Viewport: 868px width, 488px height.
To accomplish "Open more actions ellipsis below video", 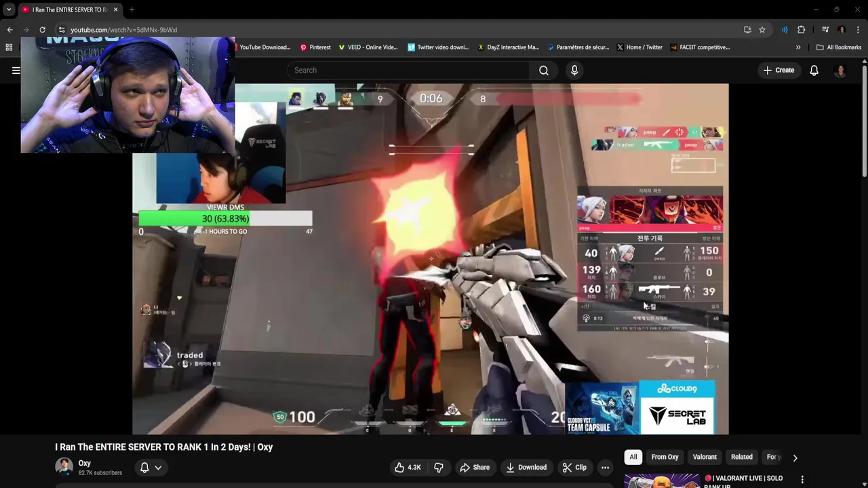I will coord(605,468).
